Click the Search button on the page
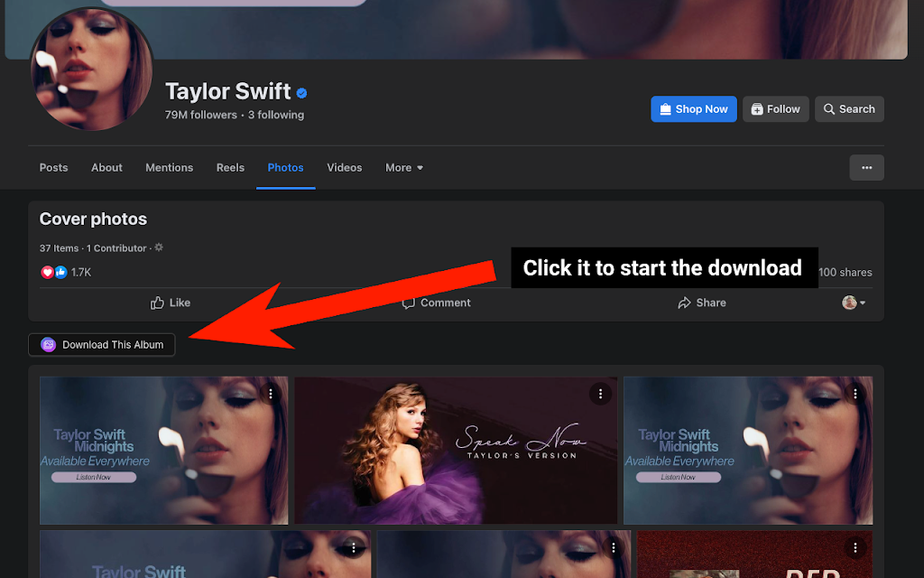 (849, 109)
